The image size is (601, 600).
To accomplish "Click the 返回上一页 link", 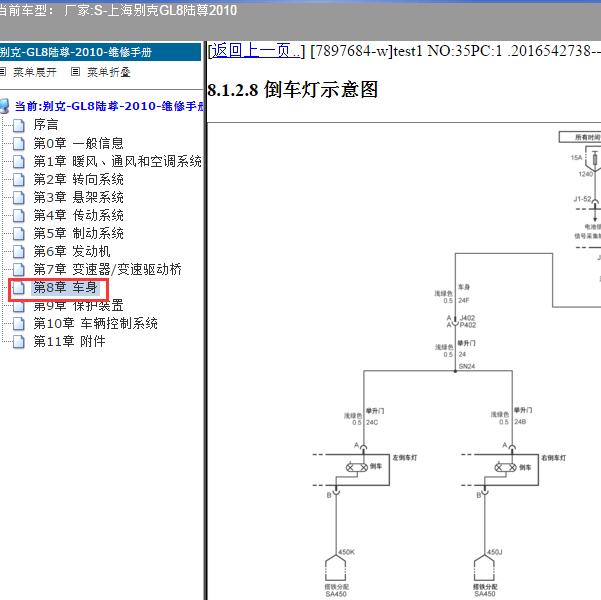I will tap(256, 51).
